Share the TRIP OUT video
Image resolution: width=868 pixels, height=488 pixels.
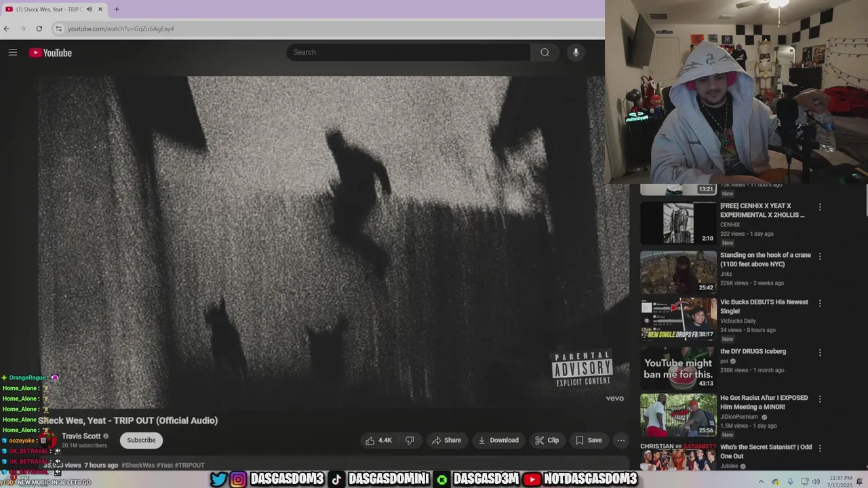[x=446, y=440]
